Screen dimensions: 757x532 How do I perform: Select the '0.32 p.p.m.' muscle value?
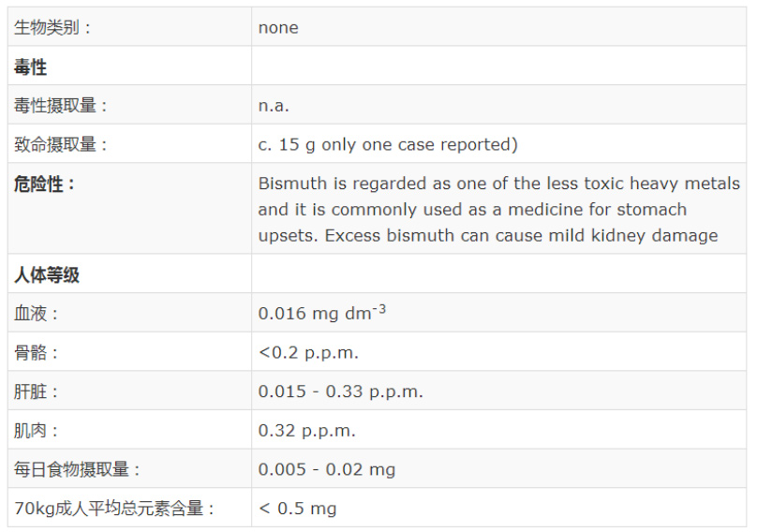coord(306,431)
